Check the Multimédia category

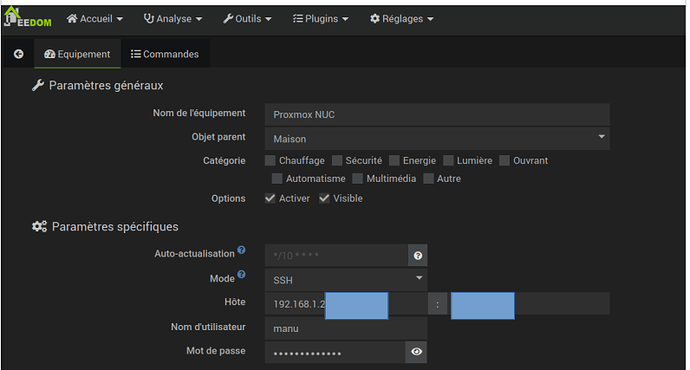pyautogui.click(x=357, y=179)
